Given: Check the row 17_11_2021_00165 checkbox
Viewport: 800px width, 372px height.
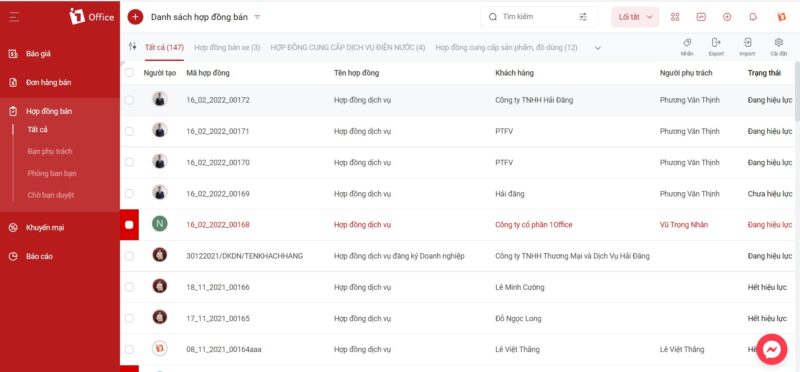Looking at the screenshot, I should coord(129,318).
